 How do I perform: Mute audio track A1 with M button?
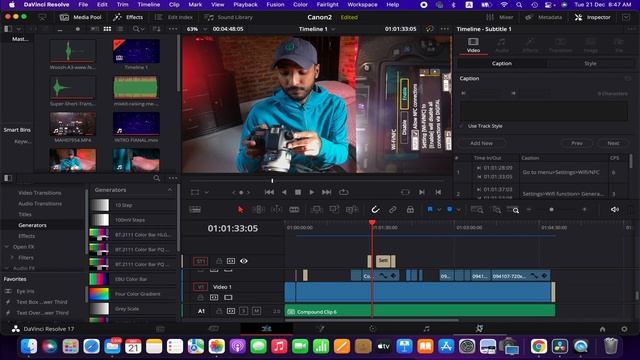pyautogui.click(x=256, y=311)
